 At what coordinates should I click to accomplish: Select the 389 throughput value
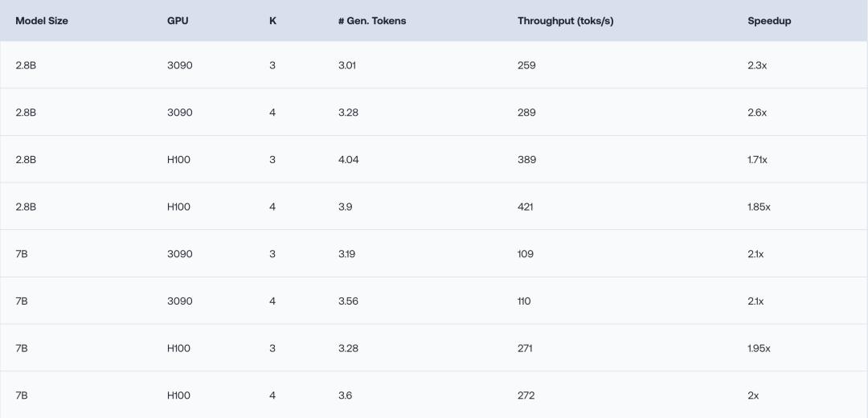pos(526,160)
